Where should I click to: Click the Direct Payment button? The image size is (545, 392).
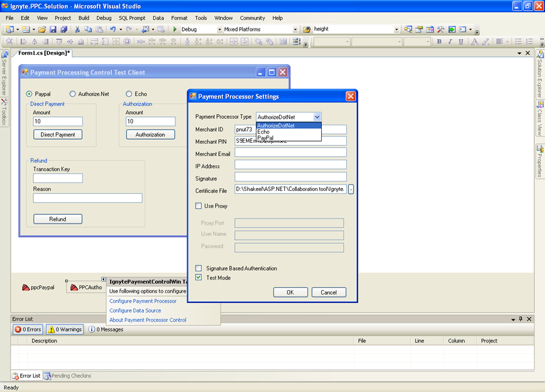click(58, 135)
